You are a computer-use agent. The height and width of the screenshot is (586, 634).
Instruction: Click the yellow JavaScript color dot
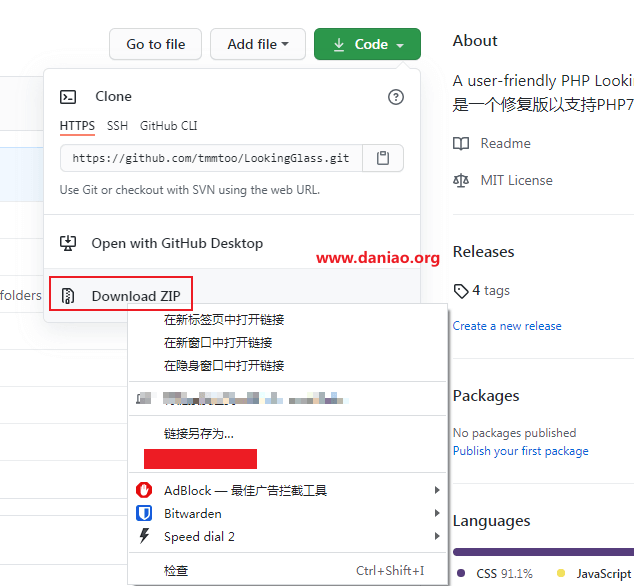pyautogui.click(x=561, y=573)
